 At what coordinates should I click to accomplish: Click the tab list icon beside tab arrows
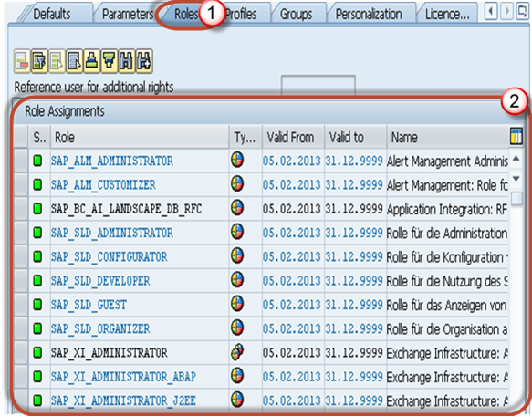[522, 11]
